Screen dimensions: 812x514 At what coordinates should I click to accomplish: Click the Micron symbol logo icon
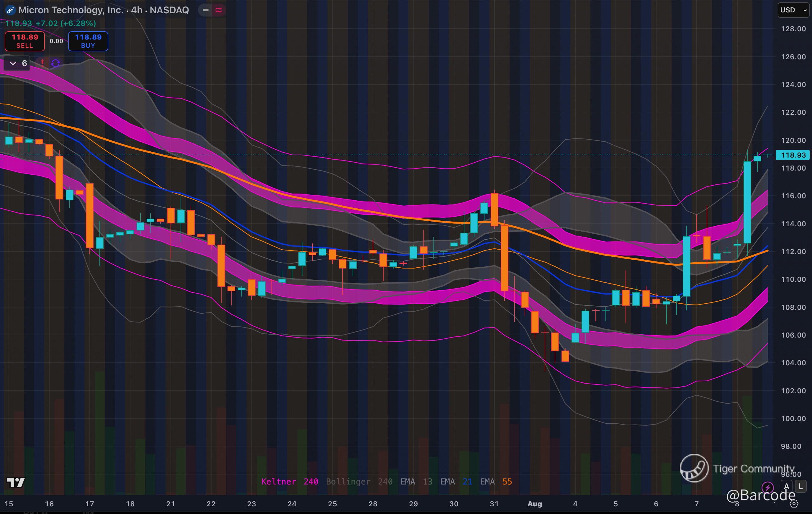pos(10,10)
